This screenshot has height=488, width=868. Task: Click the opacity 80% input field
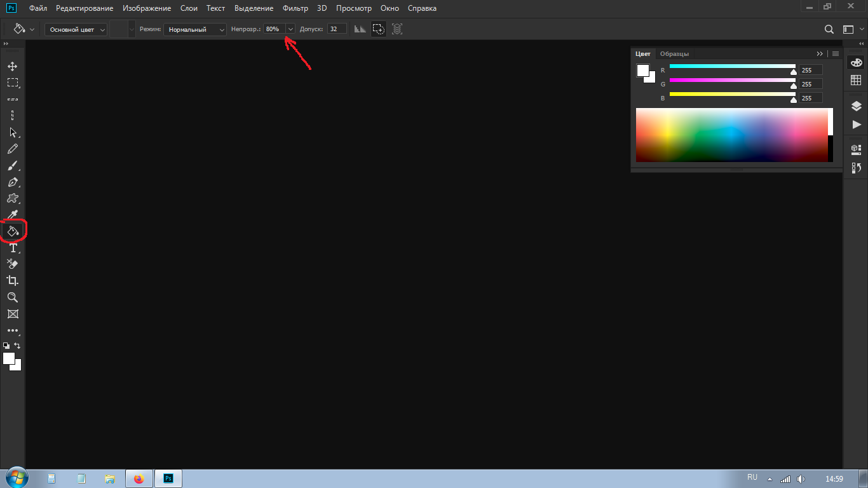point(275,29)
